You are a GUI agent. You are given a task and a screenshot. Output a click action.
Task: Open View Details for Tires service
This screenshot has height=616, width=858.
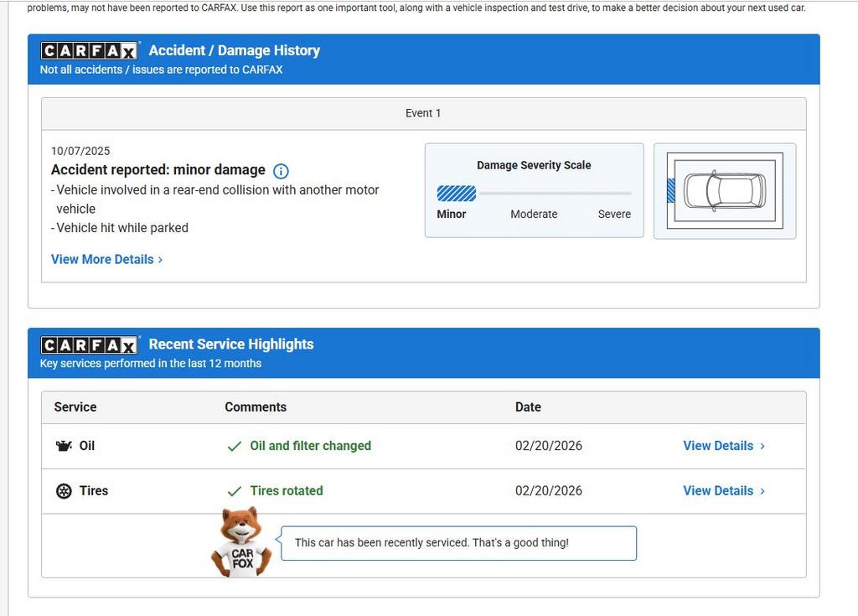[724, 490]
